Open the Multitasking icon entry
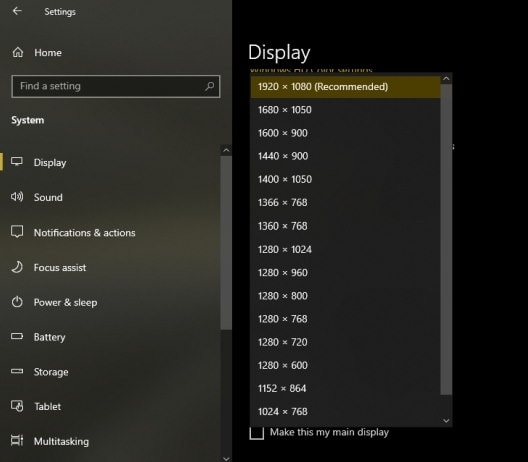 pos(17,440)
